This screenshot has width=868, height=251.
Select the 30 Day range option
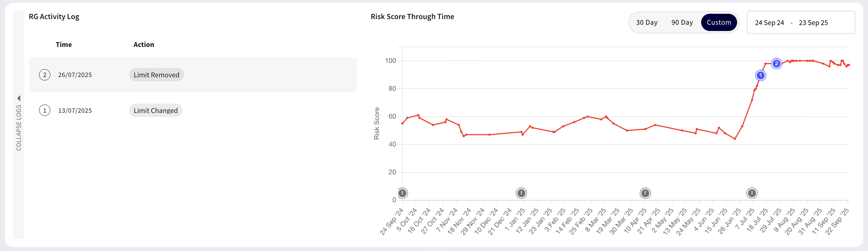[x=646, y=23]
